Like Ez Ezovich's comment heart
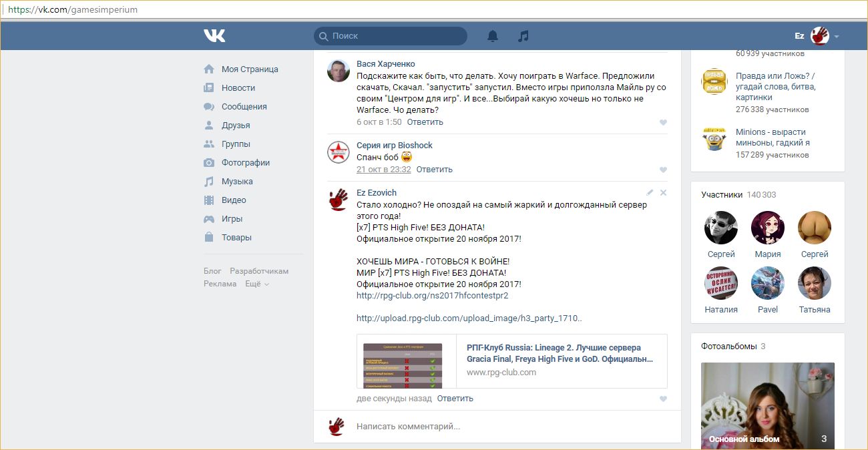Screen dimensions: 868x450 coord(663,399)
